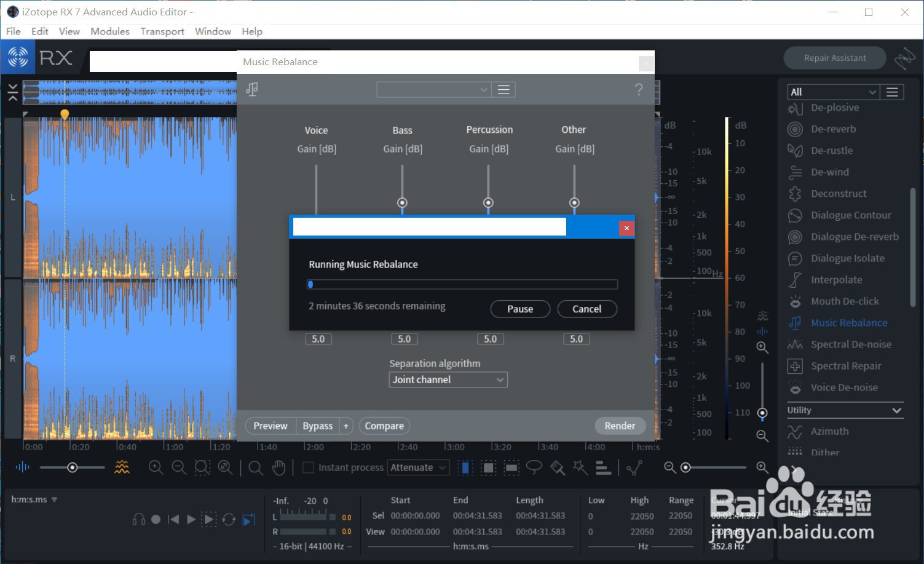The image size is (924, 564).
Task: Collapse the waveform overview chevrons
Action: 12,92
